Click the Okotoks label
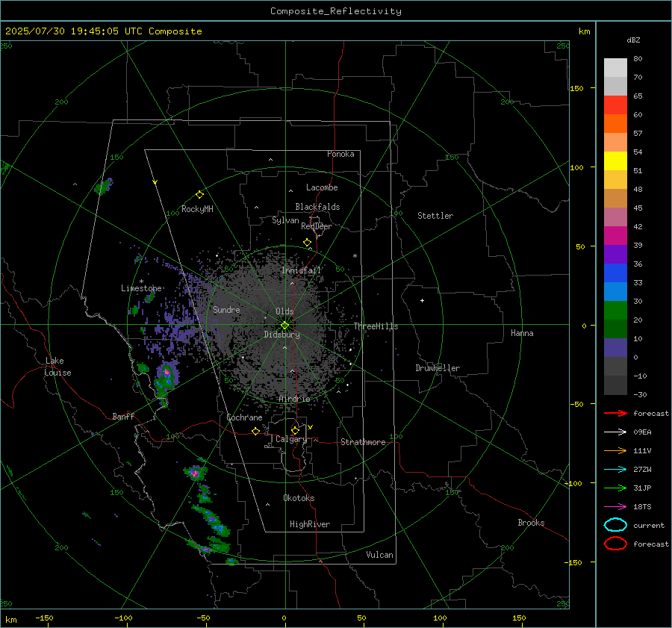The height and width of the screenshot is (628, 672). [x=299, y=498]
